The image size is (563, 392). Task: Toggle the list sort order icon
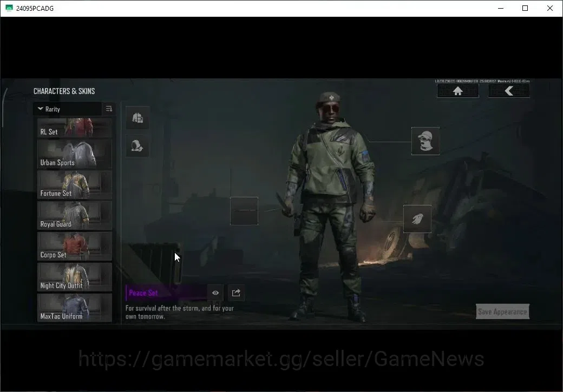pyautogui.click(x=109, y=109)
